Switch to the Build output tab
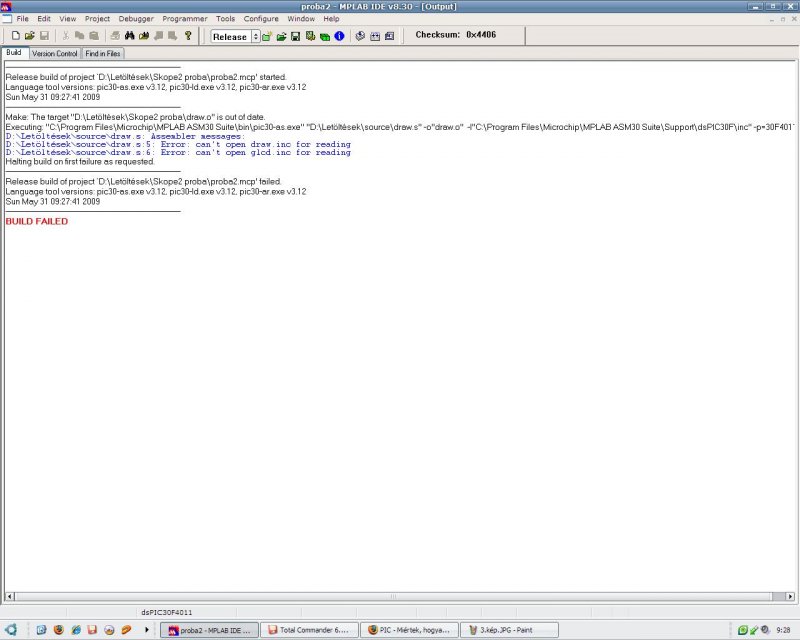 pyautogui.click(x=14, y=53)
